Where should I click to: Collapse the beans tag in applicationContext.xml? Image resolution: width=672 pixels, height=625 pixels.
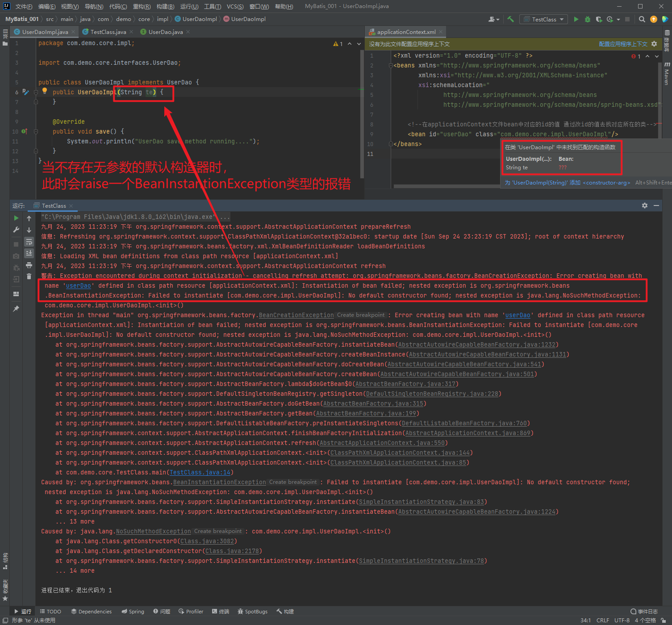click(x=391, y=66)
